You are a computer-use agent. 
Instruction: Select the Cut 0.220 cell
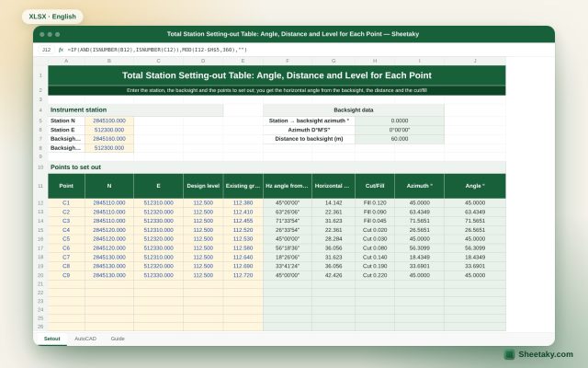(375, 275)
